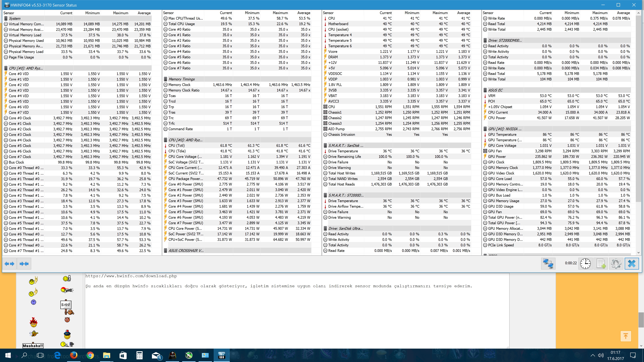Select the GPU Core Load row
The height and width of the screenshot is (362, 644).
click(557, 179)
